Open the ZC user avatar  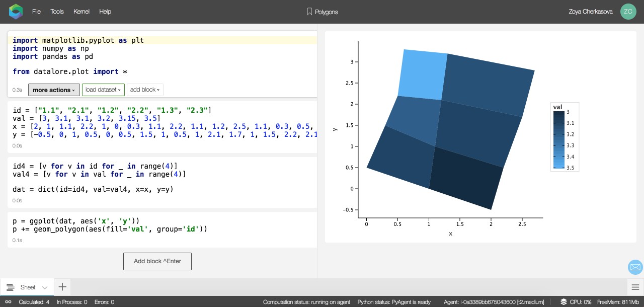click(628, 12)
